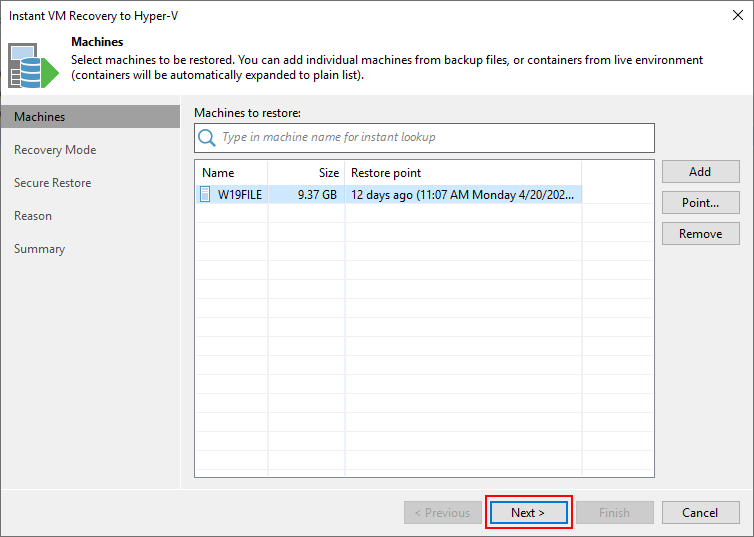This screenshot has width=754, height=537.
Task: Click the Add button
Action: [700, 172]
